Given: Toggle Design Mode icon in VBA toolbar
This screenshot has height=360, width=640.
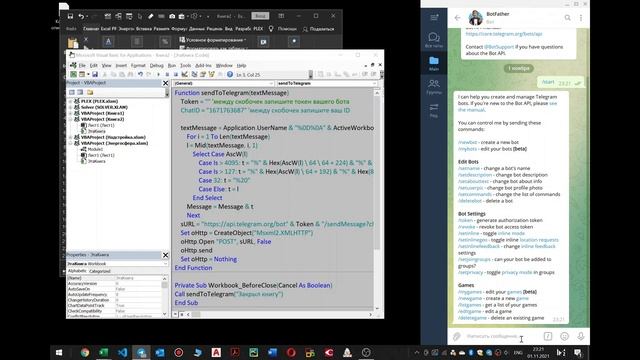Looking at the screenshot, I should (x=184, y=75).
